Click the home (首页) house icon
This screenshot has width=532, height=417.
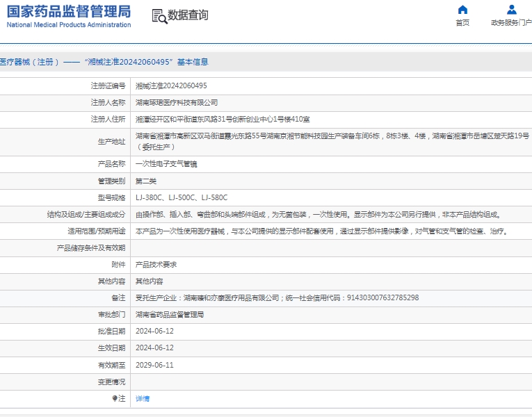point(462,10)
